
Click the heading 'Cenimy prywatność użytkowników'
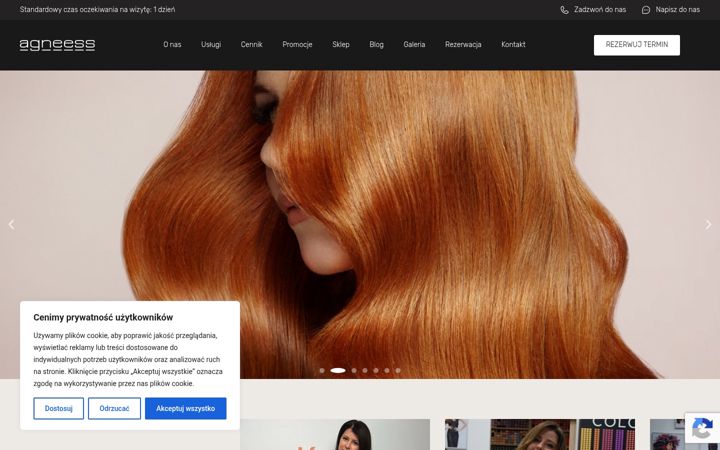(103, 317)
